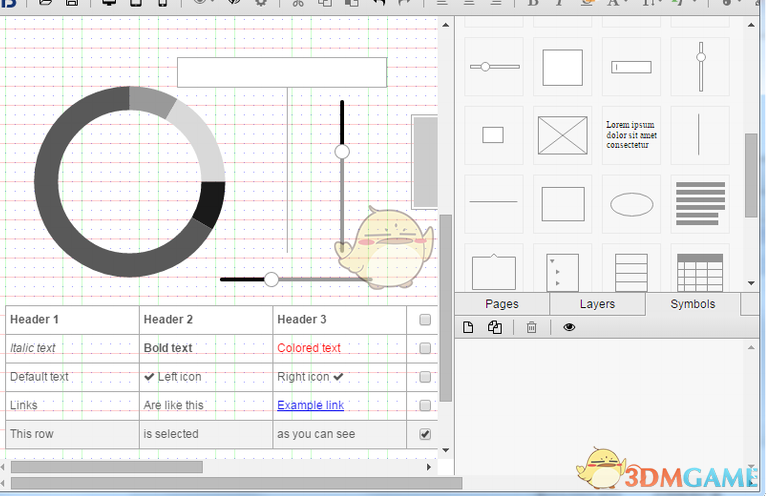Screen dimensions: 769x496
Task: Click the canvas horizontal scroll right arrow
Action: click(429, 467)
